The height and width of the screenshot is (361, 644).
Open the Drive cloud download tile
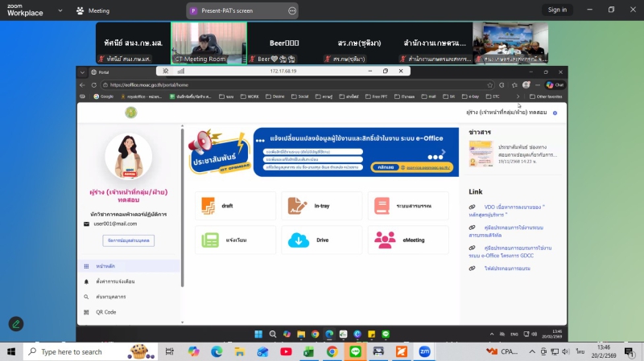click(x=321, y=240)
